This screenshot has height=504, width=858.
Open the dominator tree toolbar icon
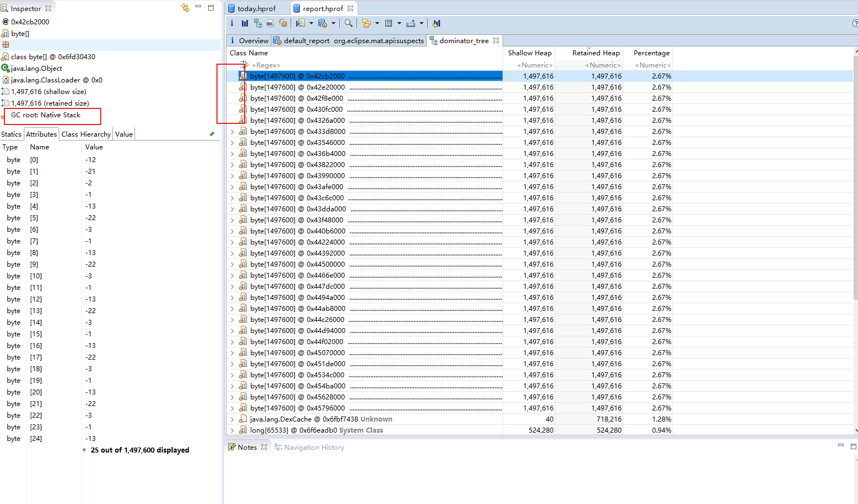258,23
